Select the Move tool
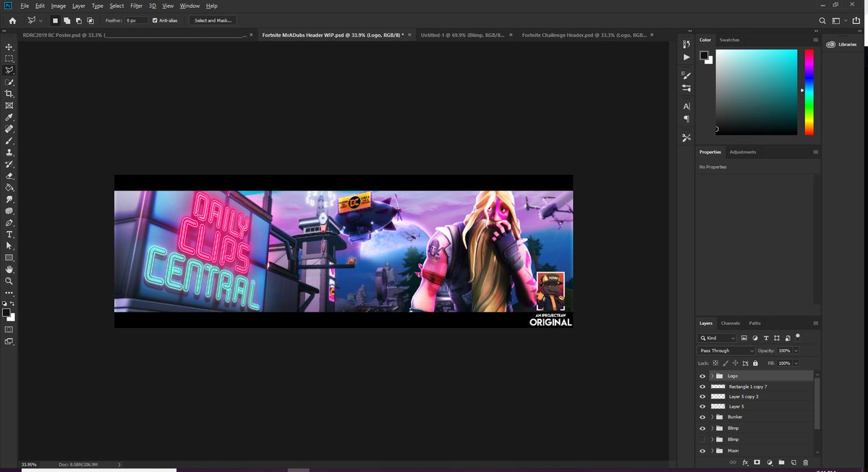Screen dimensions: 868x472 [9, 47]
